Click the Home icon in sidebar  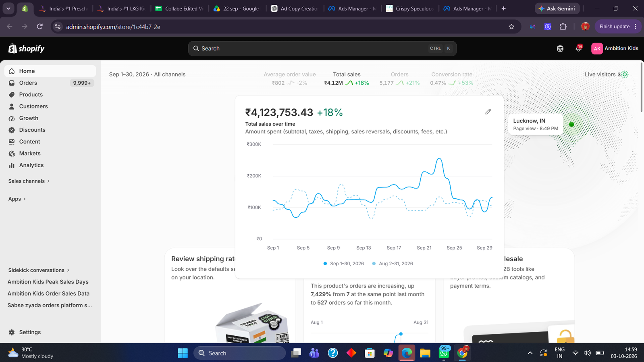click(12, 71)
